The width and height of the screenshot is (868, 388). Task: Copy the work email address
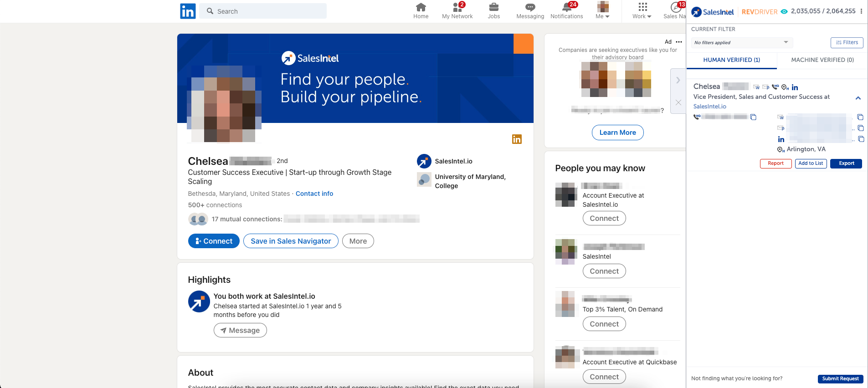click(860, 117)
